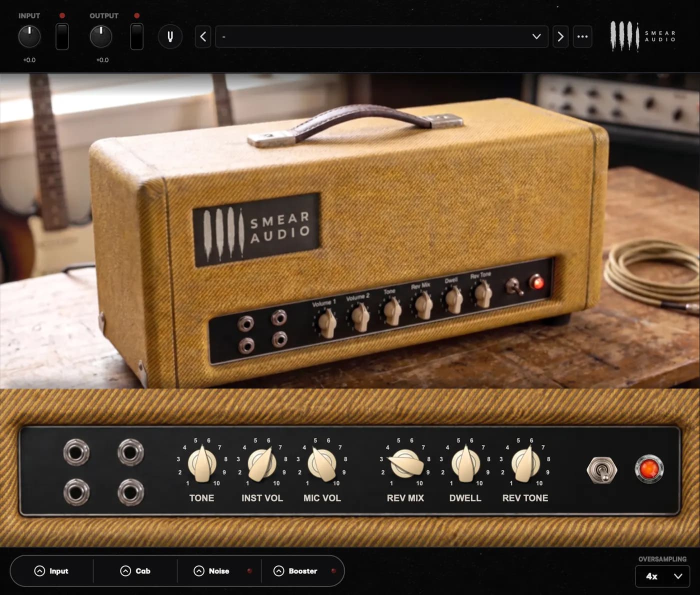This screenshot has width=700, height=595.
Task: Click the REV TONE knob
Action: click(x=525, y=464)
